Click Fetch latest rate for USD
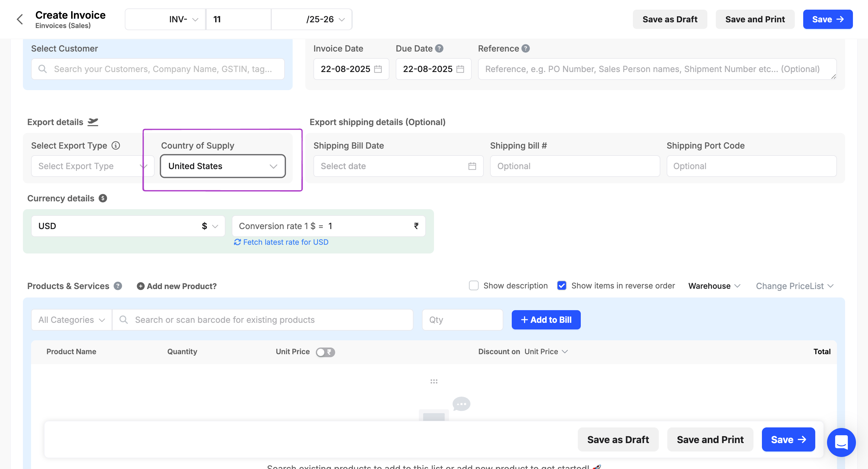The width and height of the screenshot is (868, 469). click(x=281, y=242)
